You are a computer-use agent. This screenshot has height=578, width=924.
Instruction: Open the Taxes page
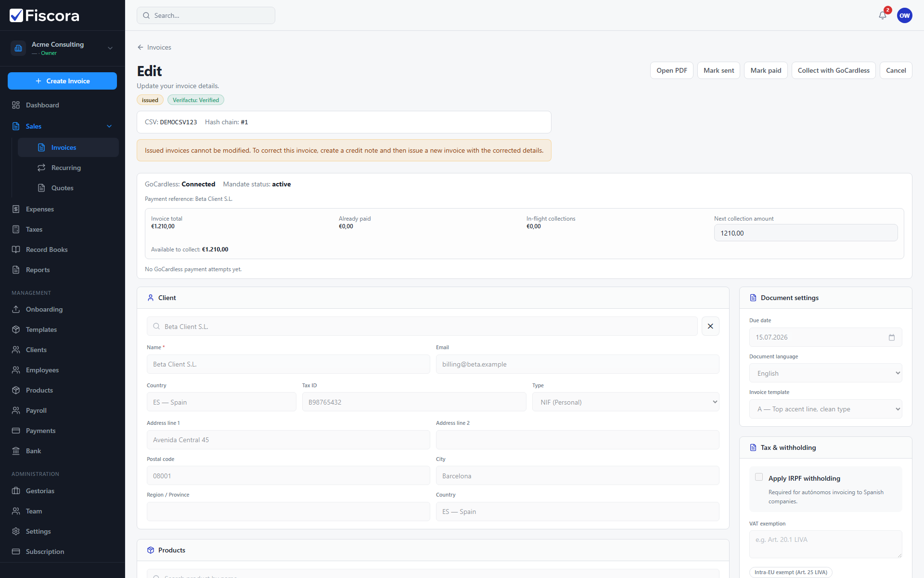point(63,229)
